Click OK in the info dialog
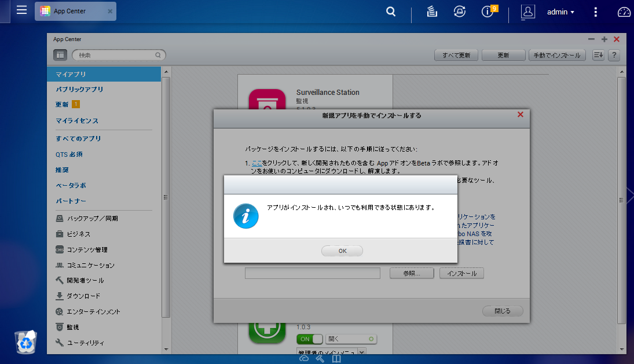634x364 pixels. [342, 251]
